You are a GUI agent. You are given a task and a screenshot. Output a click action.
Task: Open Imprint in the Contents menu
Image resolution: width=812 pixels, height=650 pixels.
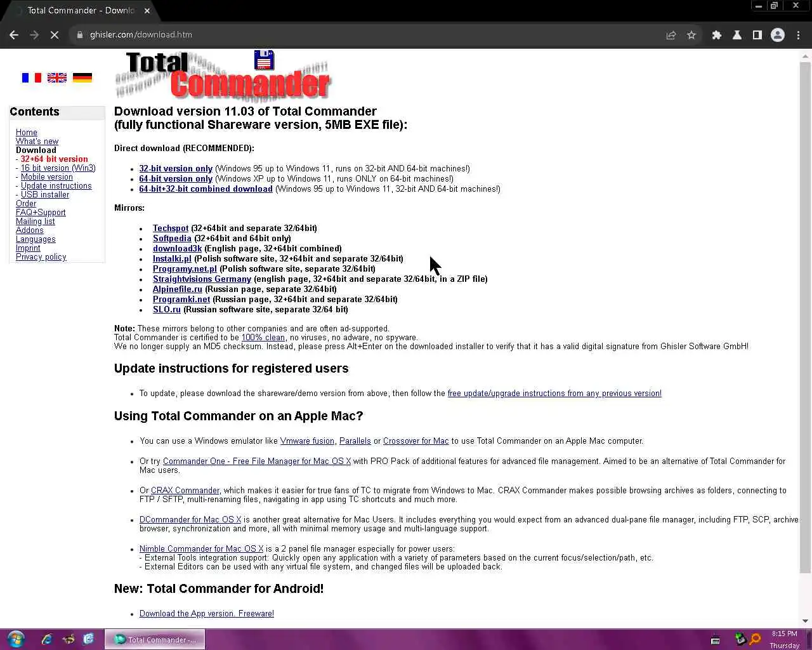pos(28,248)
